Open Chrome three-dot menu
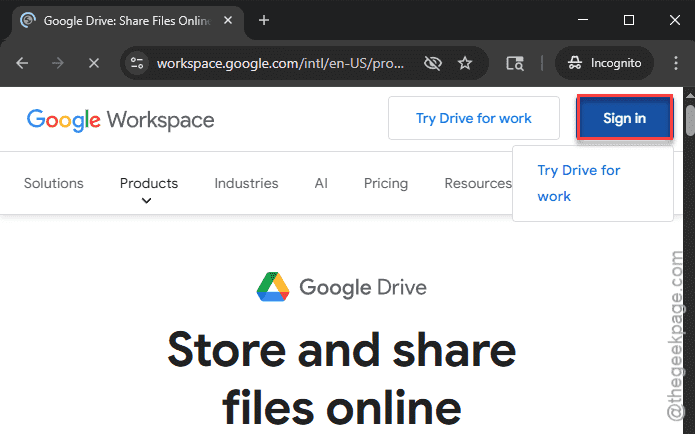Viewport: 695px width, 434px height. 676,63
